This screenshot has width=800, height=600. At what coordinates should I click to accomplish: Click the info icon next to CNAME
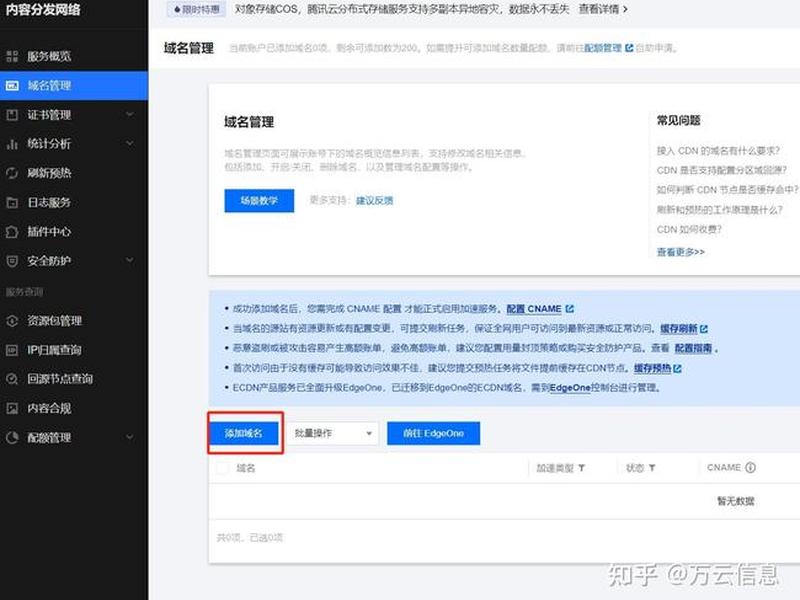tap(751, 467)
